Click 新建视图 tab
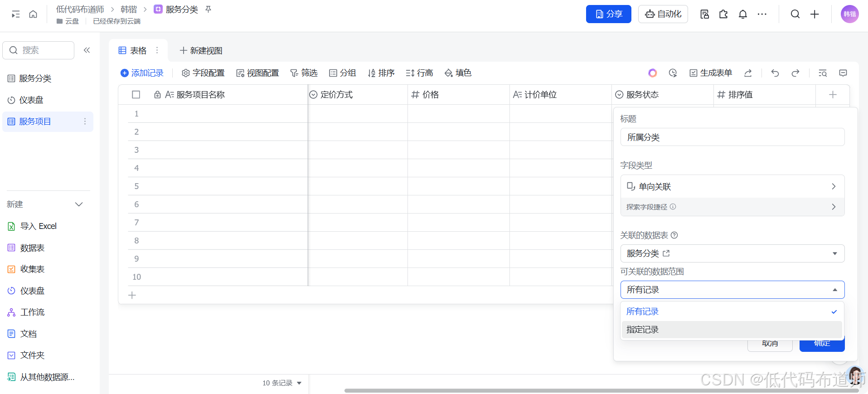The image size is (868, 394). pos(201,50)
